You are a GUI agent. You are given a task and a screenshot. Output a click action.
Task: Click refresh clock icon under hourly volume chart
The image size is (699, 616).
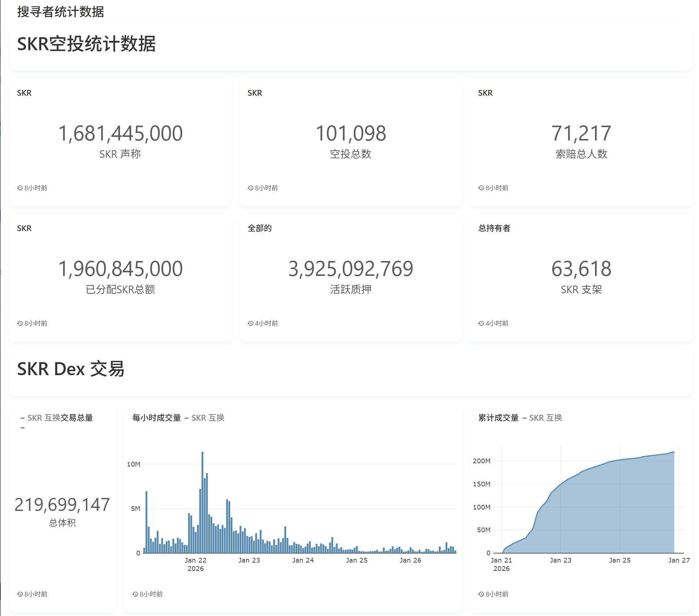[135, 594]
